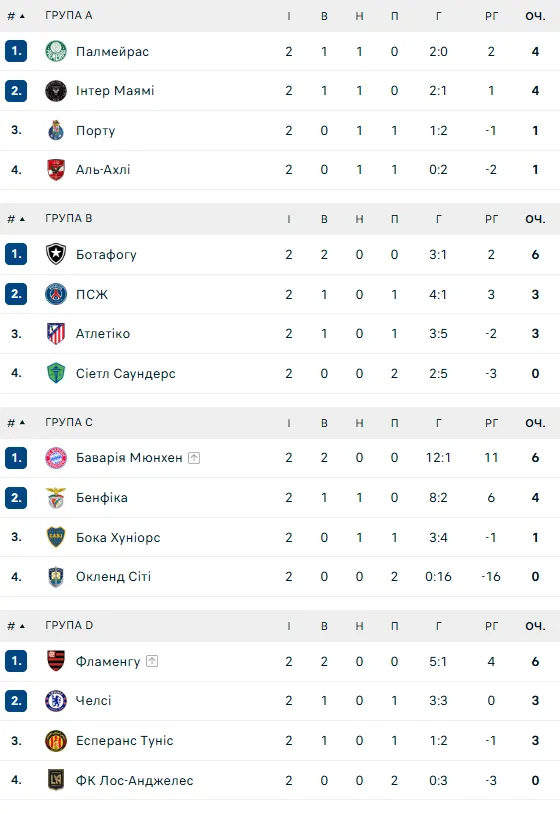Sort Група A by РГ column header
The image size is (560, 814).
[x=491, y=16]
